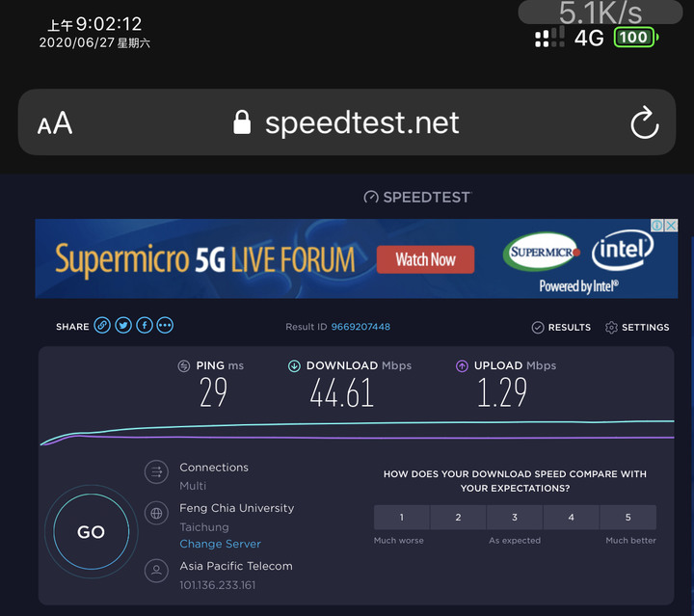Start a new test with GO
The width and height of the screenshot is (694, 616).
coord(92,531)
